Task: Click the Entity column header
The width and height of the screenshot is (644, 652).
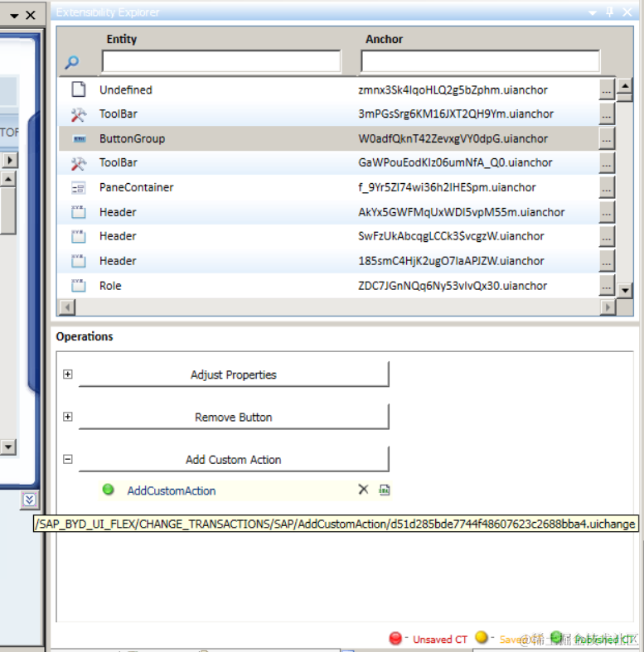Action: click(122, 39)
